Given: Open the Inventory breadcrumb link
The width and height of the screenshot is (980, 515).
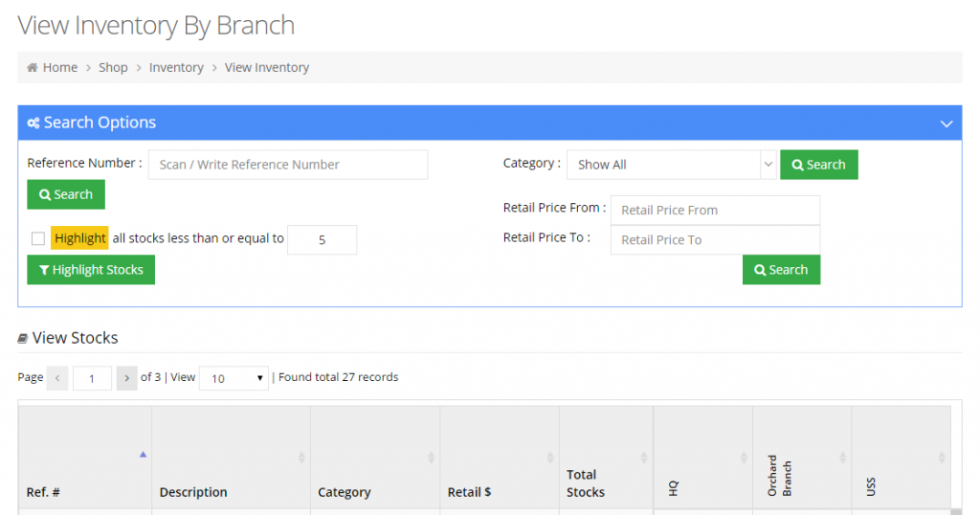Looking at the screenshot, I should [x=176, y=68].
